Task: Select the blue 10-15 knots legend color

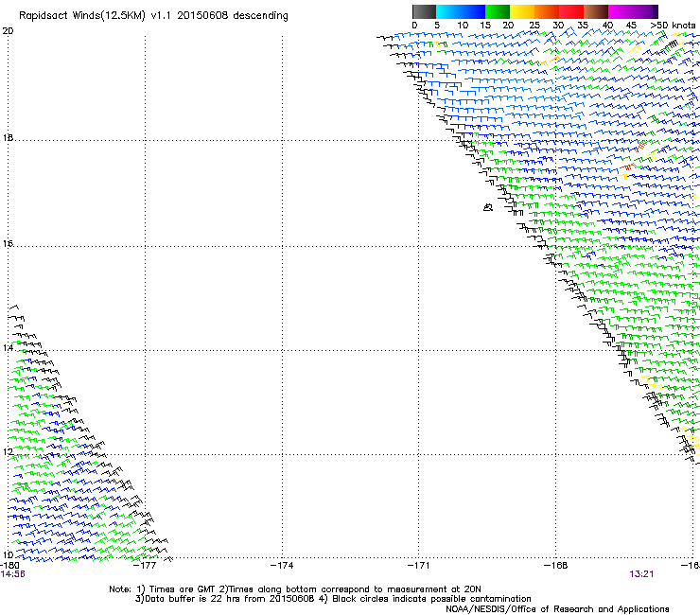Action: point(472,11)
